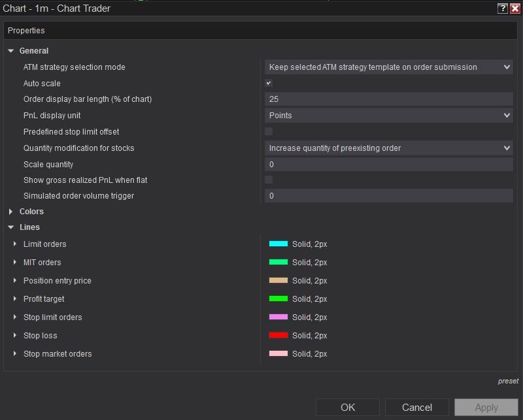Expand the Stop loss line settings
Image resolution: width=523 pixels, height=420 pixels.
click(14, 335)
